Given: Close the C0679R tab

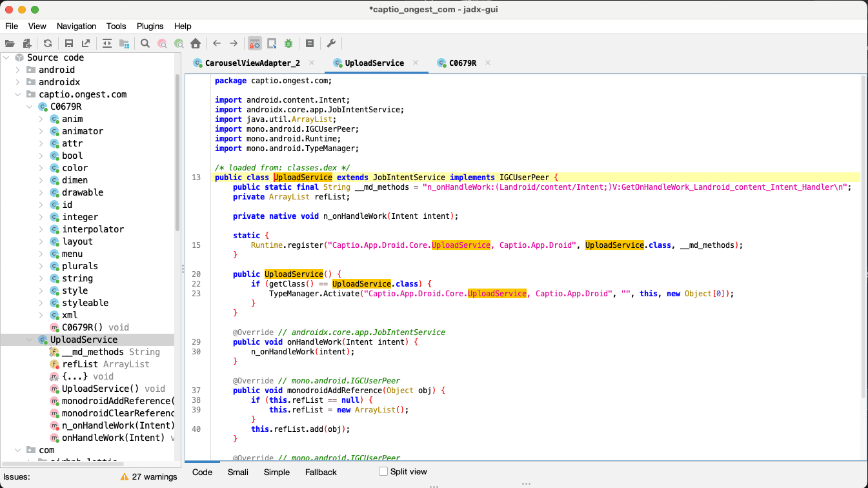Looking at the screenshot, I should tap(488, 63).
